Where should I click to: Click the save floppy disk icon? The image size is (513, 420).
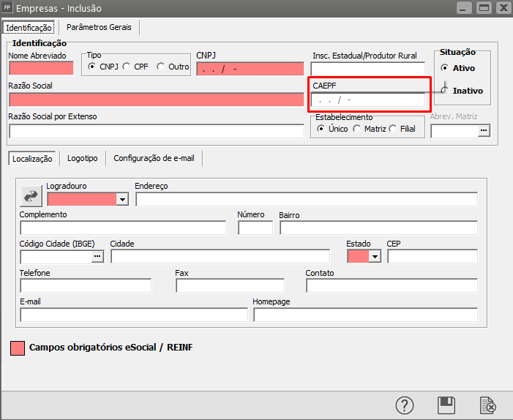[x=446, y=405]
